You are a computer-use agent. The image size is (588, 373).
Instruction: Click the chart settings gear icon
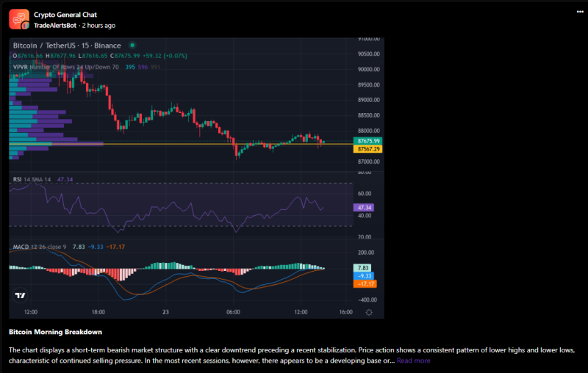coord(368,312)
